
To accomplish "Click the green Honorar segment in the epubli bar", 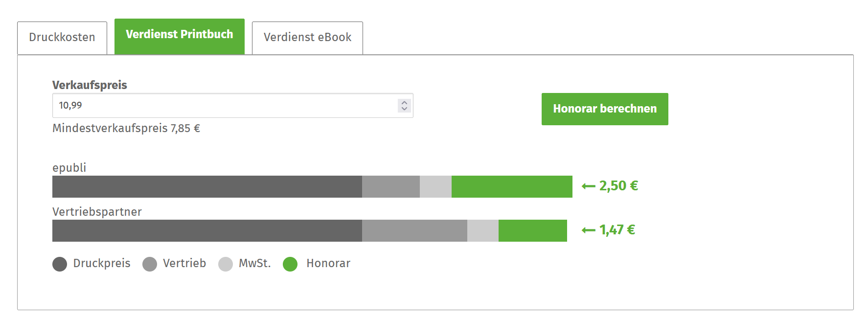I will 511,186.
